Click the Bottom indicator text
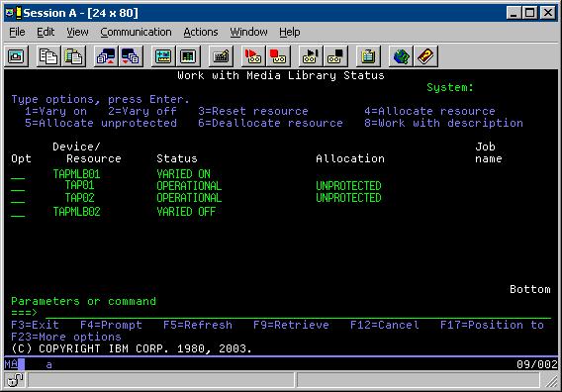This screenshot has height=392, width=562. pyautogui.click(x=530, y=289)
